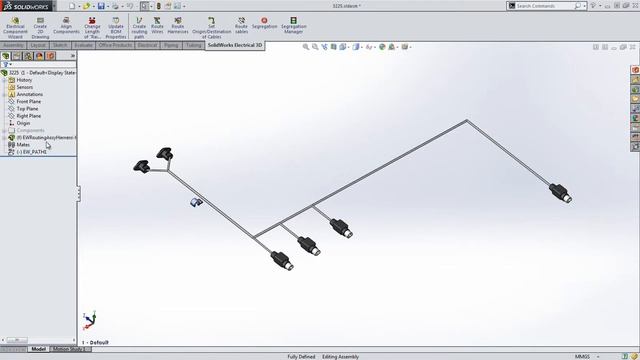The height and width of the screenshot is (360, 640).
Task: Open the Search Commands dropdown arrow
Action: [x=584, y=6]
